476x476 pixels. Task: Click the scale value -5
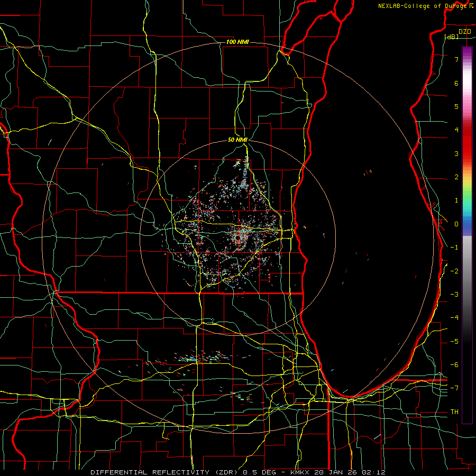coord(454,342)
